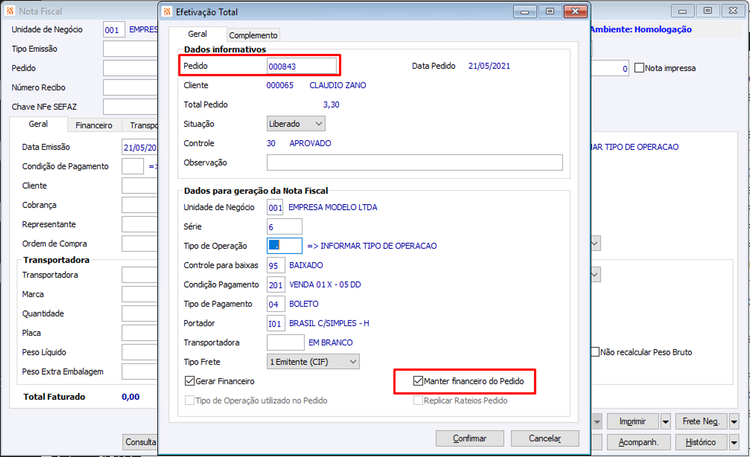Click the Total Pedido value 3,30
Viewport: 750px width, 457px height.
pyautogui.click(x=331, y=104)
